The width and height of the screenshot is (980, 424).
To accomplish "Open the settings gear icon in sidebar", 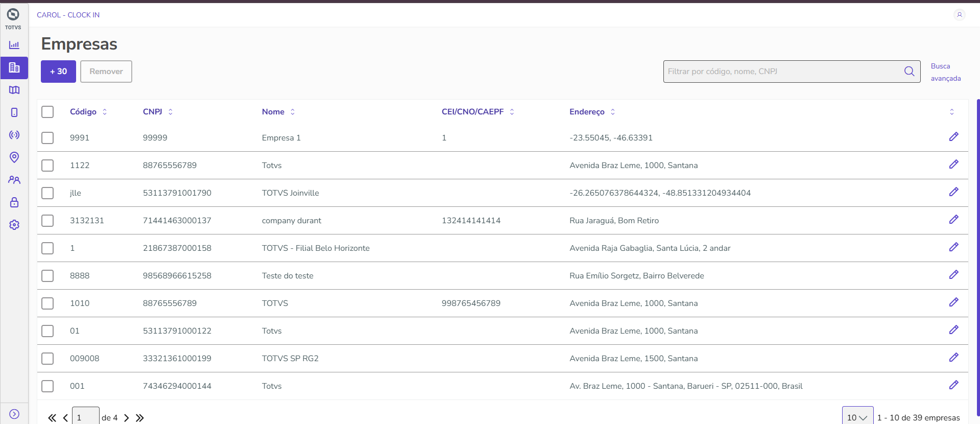I will tap(14, 225).
